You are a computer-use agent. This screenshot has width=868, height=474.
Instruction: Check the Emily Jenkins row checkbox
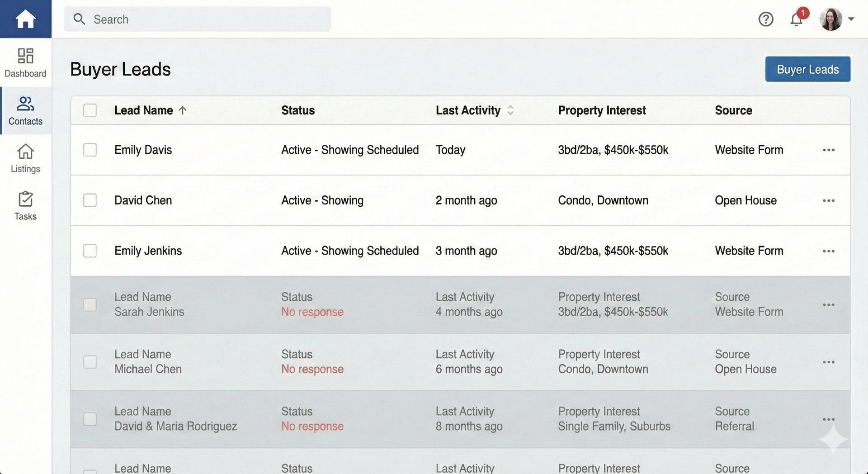pyautogui.click(x=90, y=251)
